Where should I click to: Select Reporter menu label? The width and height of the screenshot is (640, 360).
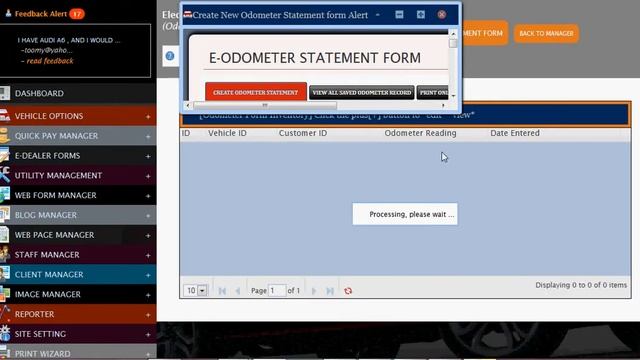pyautogui.click(x=34, y=314)
